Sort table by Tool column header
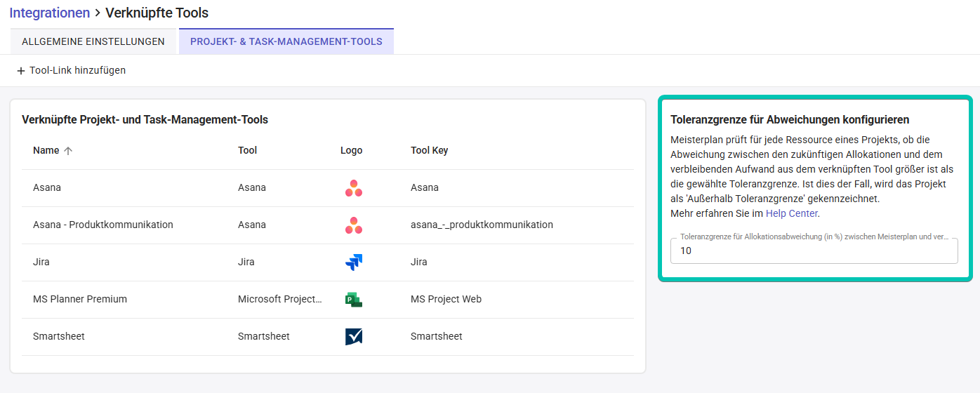Screen dimensions: 980x393 [248, 150]
